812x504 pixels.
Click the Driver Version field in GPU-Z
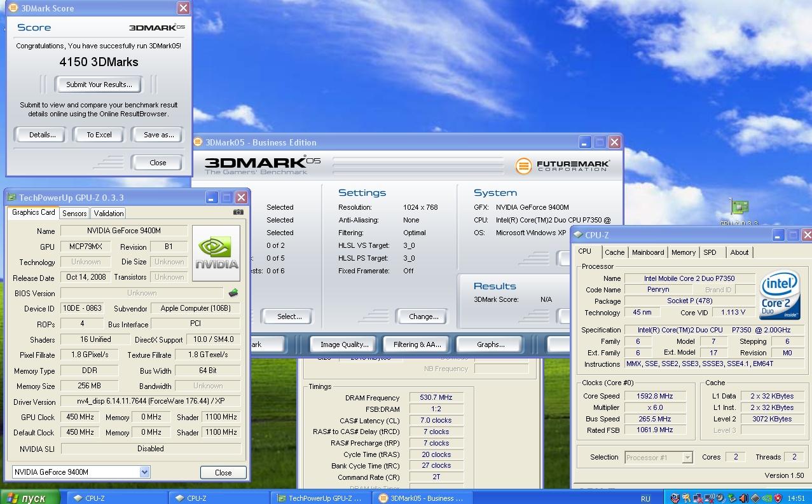pyautogui.click(x=150, y=402)
